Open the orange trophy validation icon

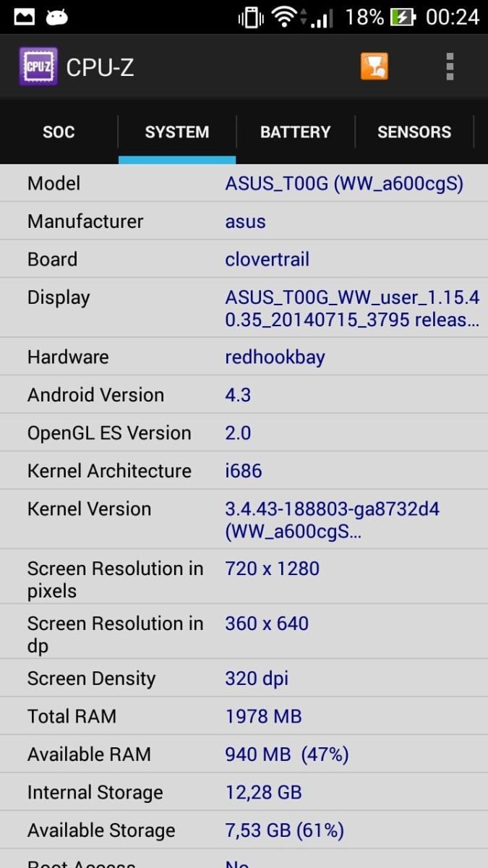(374, 67)
